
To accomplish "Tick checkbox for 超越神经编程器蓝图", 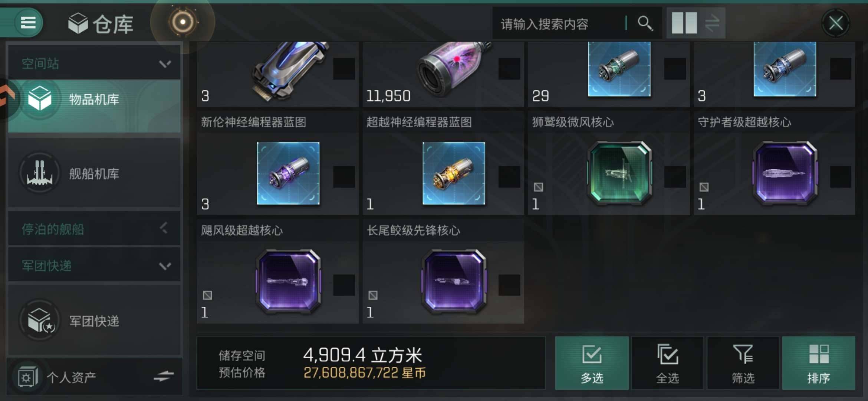I will 509,177.
